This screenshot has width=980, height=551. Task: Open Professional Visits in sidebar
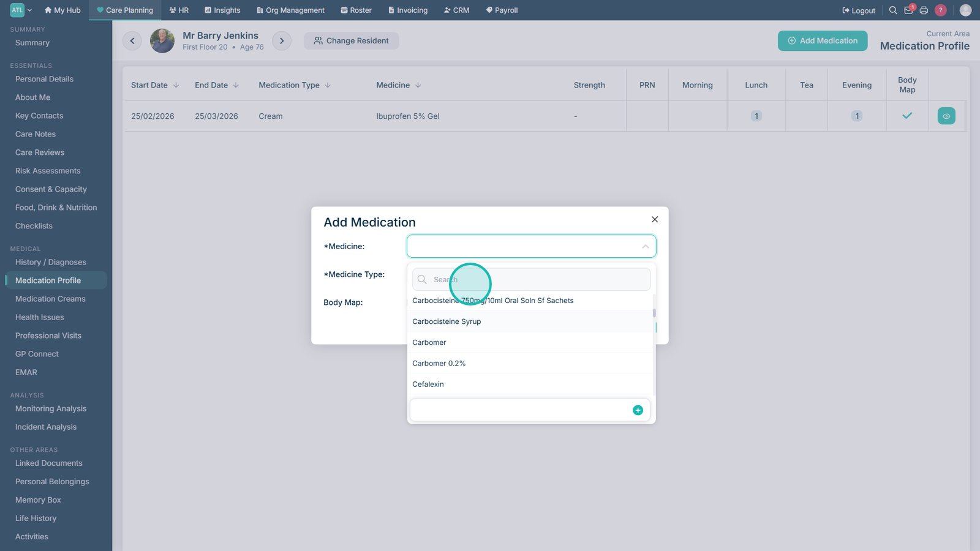coord(48,335)
